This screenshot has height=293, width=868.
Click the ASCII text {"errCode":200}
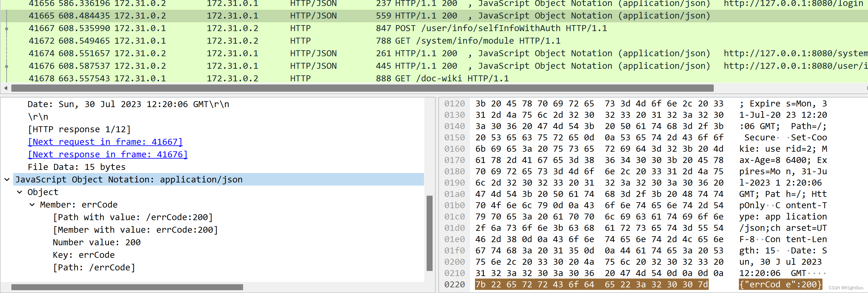coord(780,285)
